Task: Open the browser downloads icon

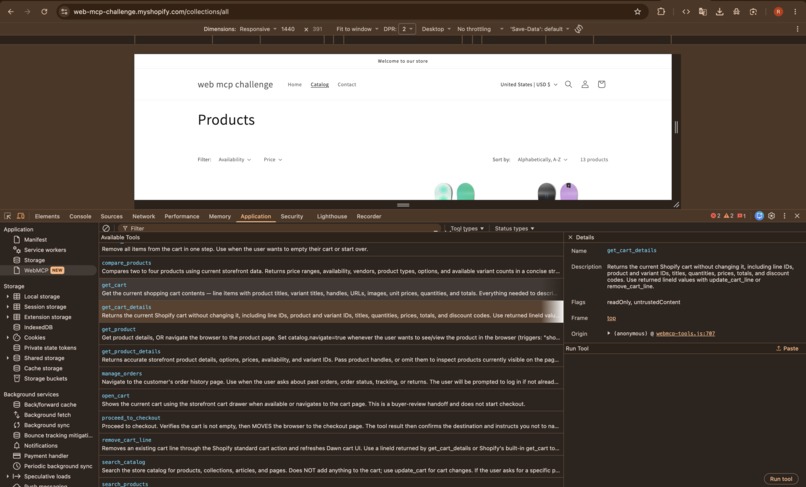Action: click(x=720, y=11)
